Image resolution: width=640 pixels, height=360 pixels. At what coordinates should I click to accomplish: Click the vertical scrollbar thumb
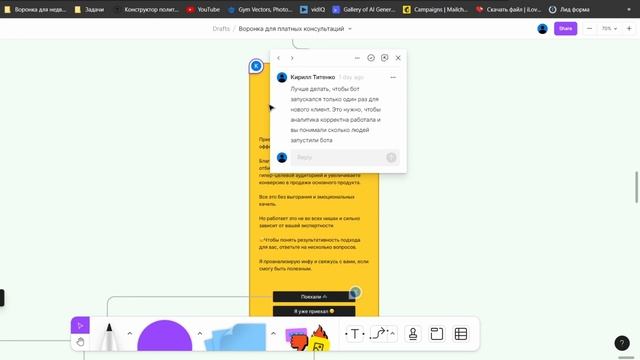click(x=636, y=187)
